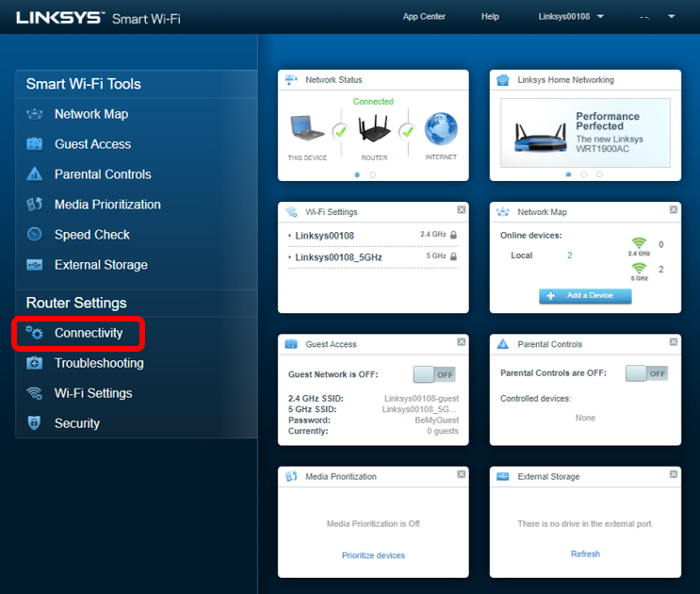Click the External Storage sidebar icon
Image resolution: width=700 pixels, height=594 pixels.
[x=34, y=265]
